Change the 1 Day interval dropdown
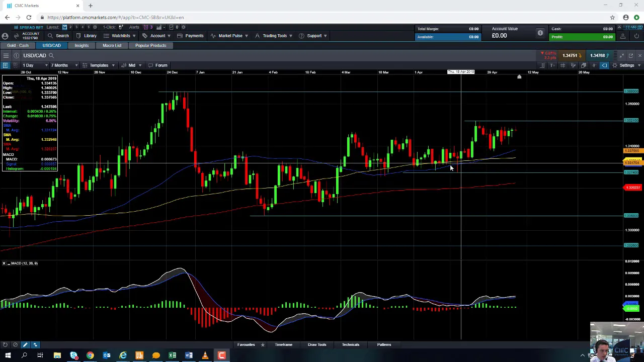The height and width of the screenshot is (362, 644). pos(35,65)
